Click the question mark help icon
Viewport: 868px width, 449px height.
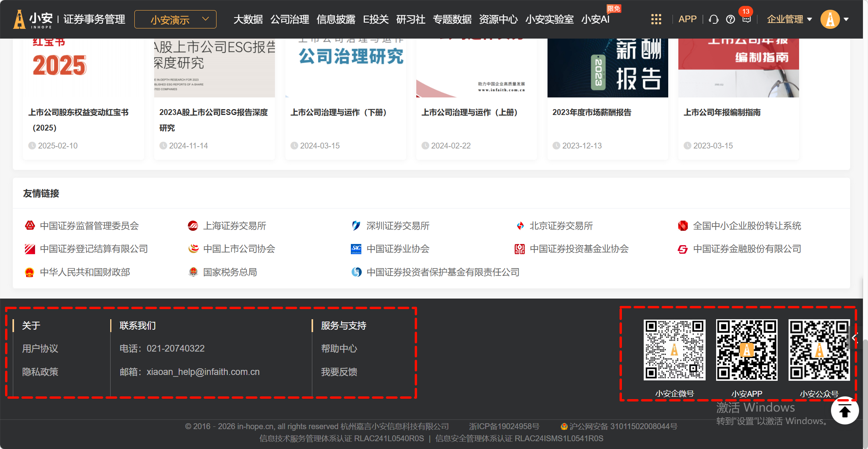click(731, 19)
